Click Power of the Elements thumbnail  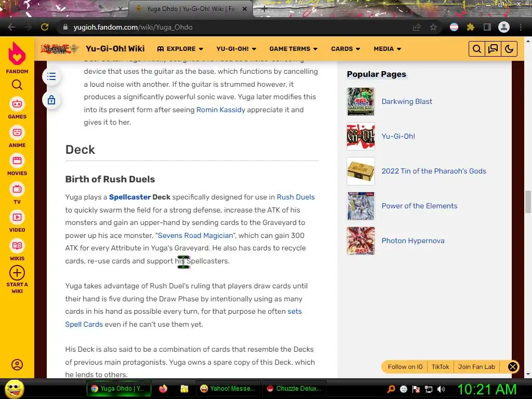(x=361, y=206)
